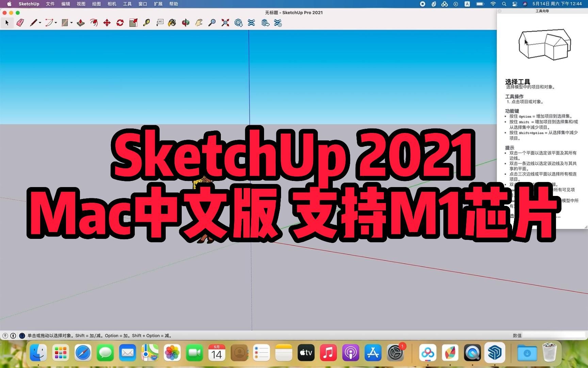Open the Downloads folder in Dock
The image size is (588, 368).
coord(527,353)
